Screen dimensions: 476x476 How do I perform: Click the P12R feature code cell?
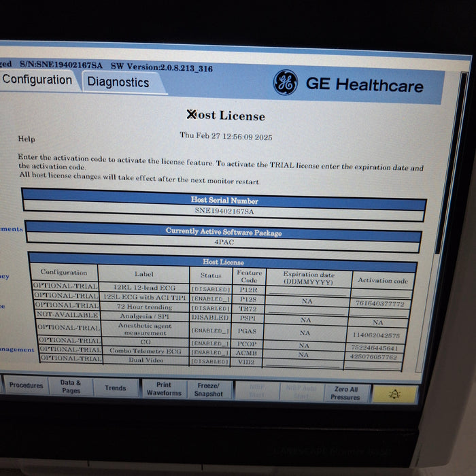[248, 290]
